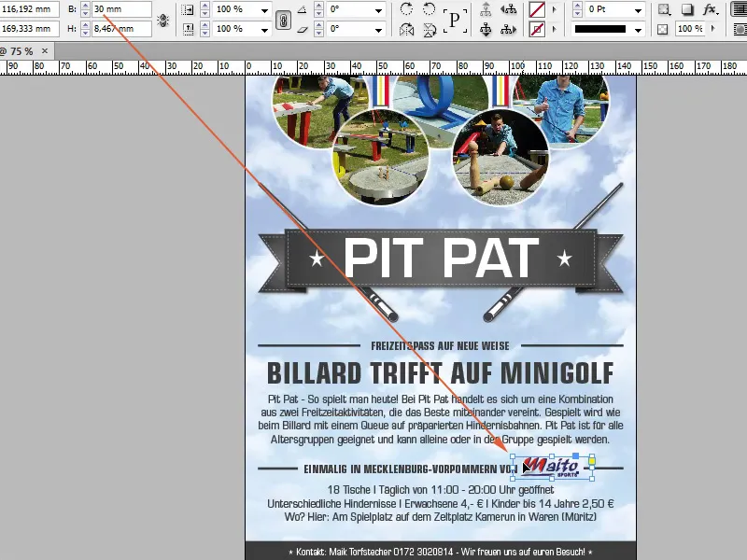Click the upper text wrap icon
Image resolution: width=747 pixels, height=560 pixels.
740,9
